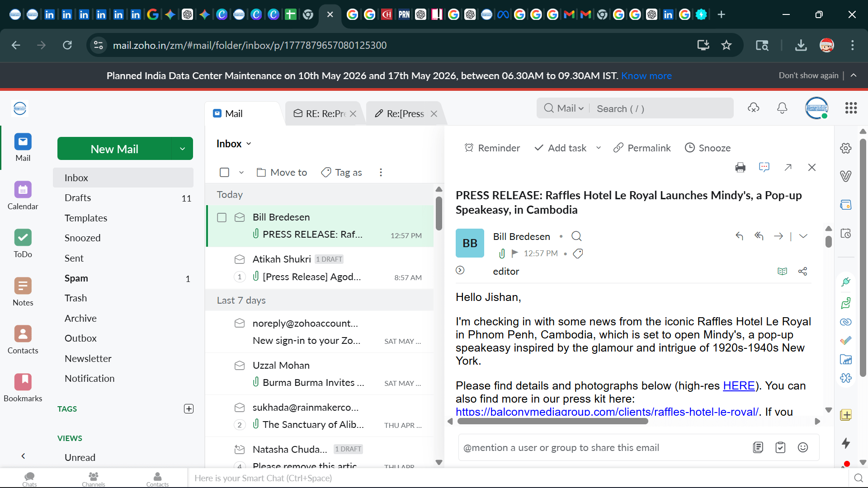Click the notifications bell icon
The height and width of the screenshot is (488, 868).
(x=782, y=108)
